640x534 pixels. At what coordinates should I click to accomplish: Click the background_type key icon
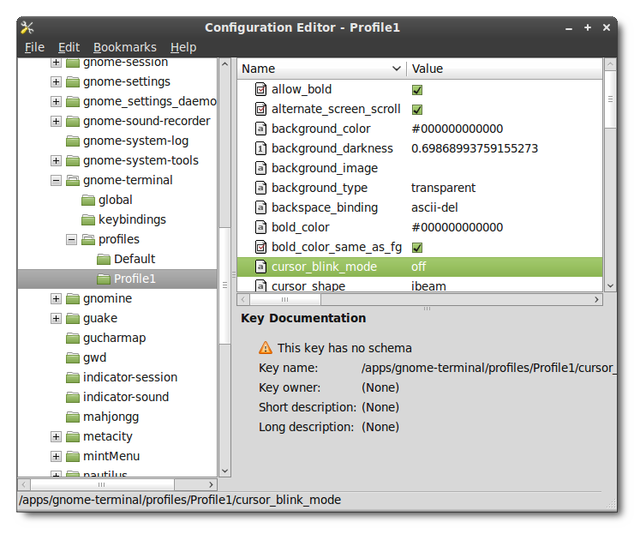point(261,188)
